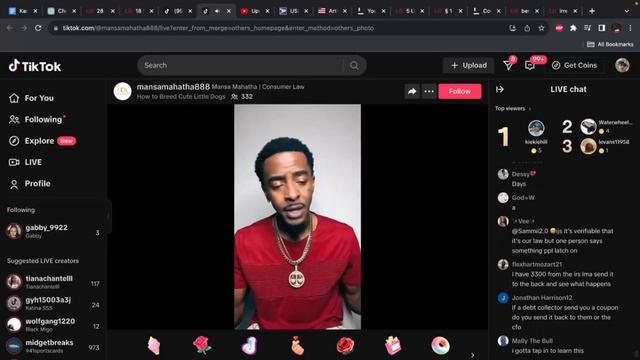
Task: Open the profile avatar menu in header
Action: [622, 65]
